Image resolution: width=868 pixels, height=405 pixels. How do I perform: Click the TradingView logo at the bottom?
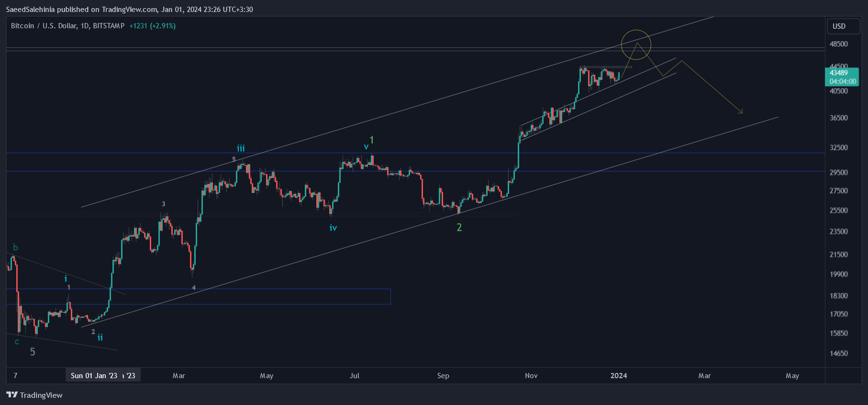34,395
